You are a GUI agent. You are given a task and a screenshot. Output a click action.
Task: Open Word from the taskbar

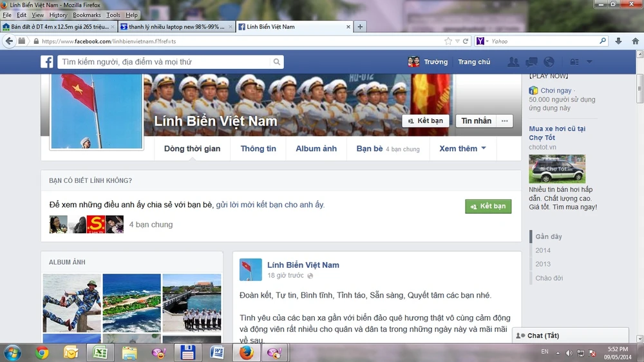pyautogui.click(x=216, y=353)
